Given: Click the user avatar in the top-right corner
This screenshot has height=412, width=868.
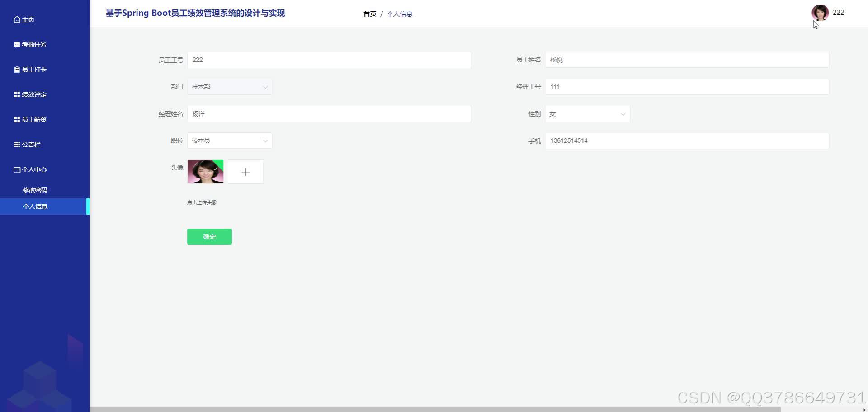Looking at the screenshot, I should point(820,13).
